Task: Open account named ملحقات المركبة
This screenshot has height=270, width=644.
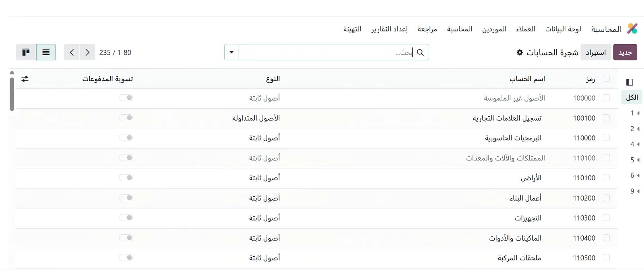Action: (520, 258)
